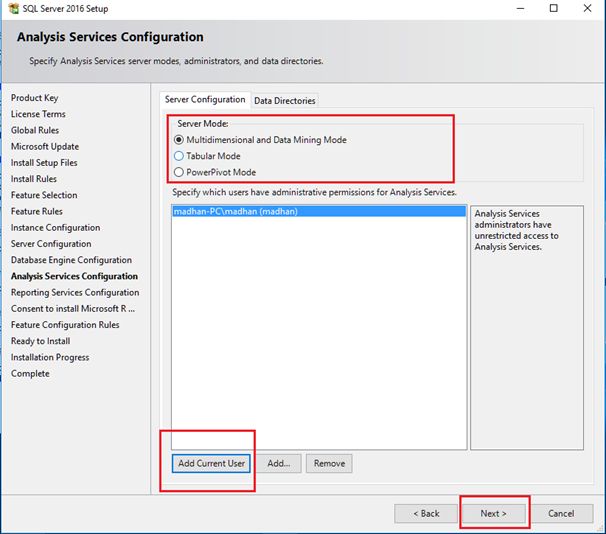Click the Add Current User button
This screenshot has height=534, width=606.
tap(211, 463)
